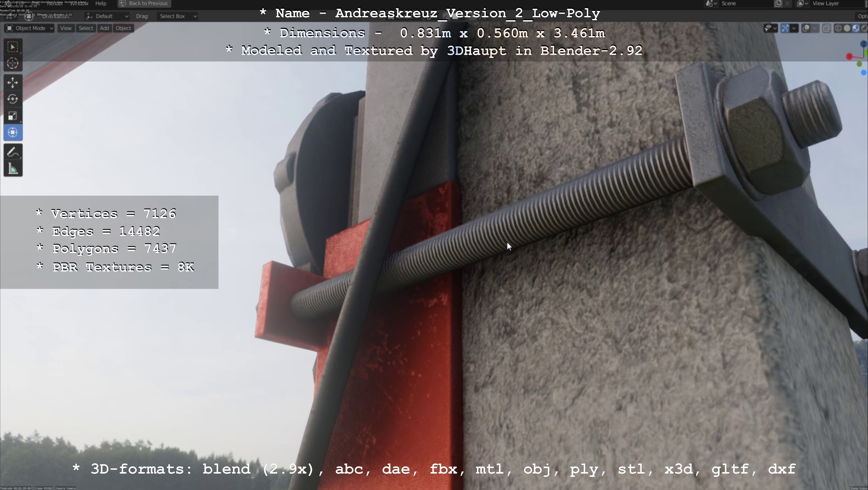Select the Scale tool
The image size is (868, 490).
point(13,116)
